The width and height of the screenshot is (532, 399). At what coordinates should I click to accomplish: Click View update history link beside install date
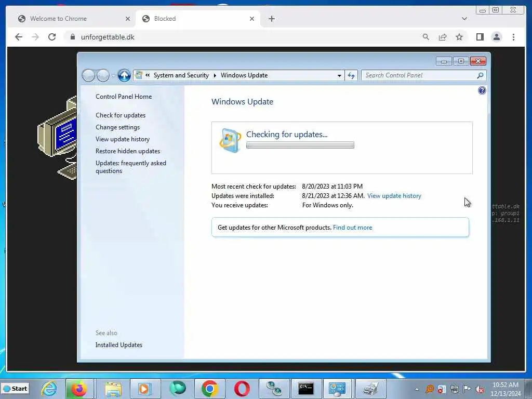click(394, 196)
